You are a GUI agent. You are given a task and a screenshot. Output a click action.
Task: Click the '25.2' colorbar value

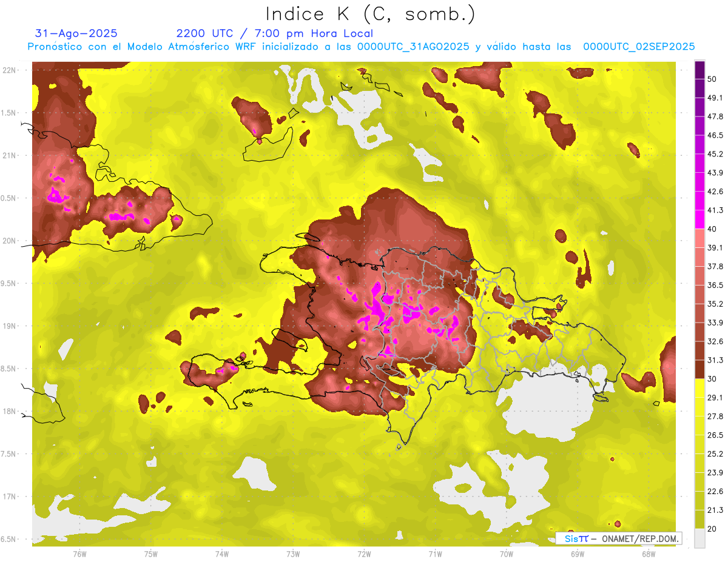point(715,453)
